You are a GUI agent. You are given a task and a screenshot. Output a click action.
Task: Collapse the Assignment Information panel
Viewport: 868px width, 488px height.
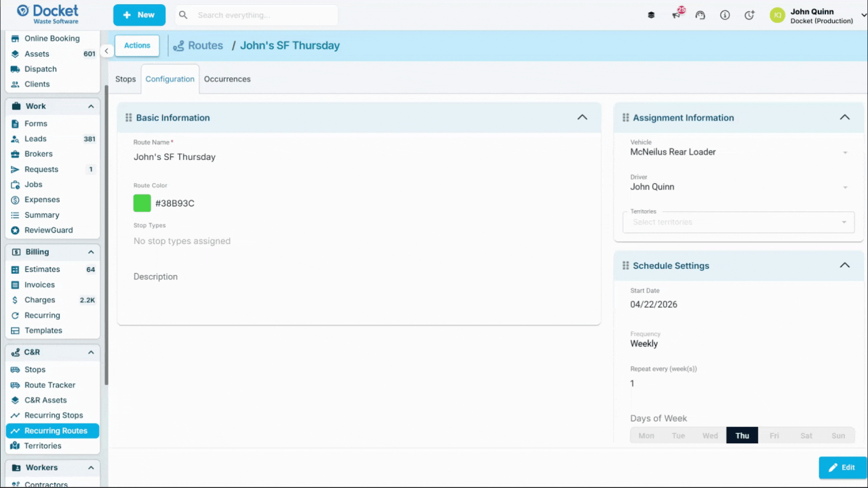tap(844, 117)
